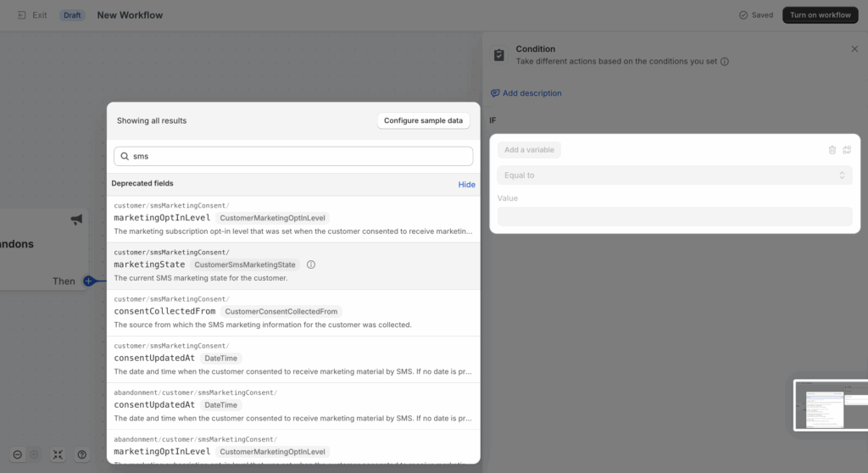Screen dimensions: 868x473
Task: Zoom out the canvas
Action: (x=17, y=454)
